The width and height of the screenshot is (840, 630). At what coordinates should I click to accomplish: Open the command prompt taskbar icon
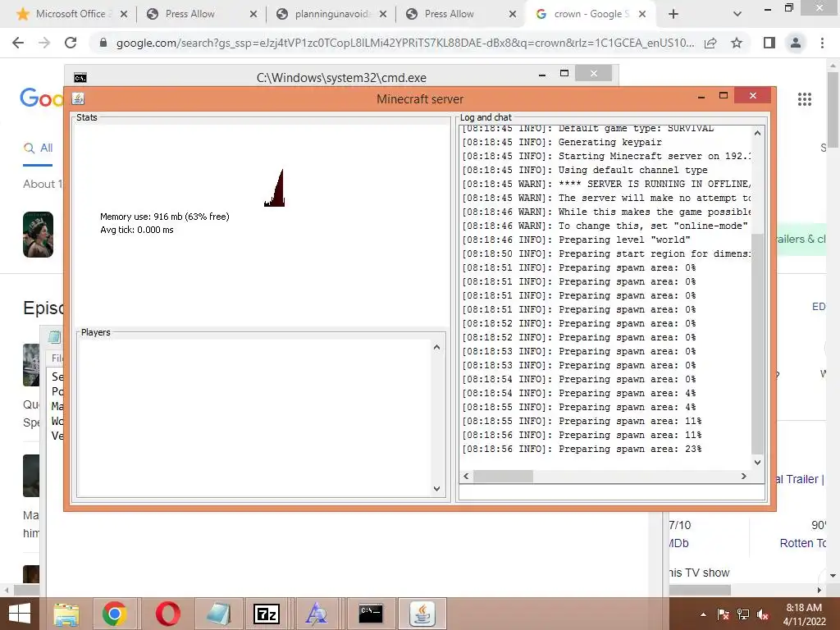[x=371, y=614]
